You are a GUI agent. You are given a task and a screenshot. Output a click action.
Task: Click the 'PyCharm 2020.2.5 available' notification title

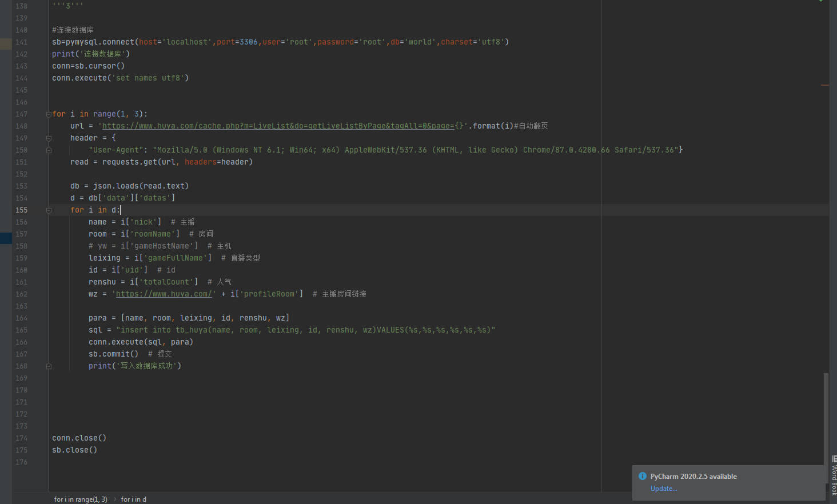point(693,477)
